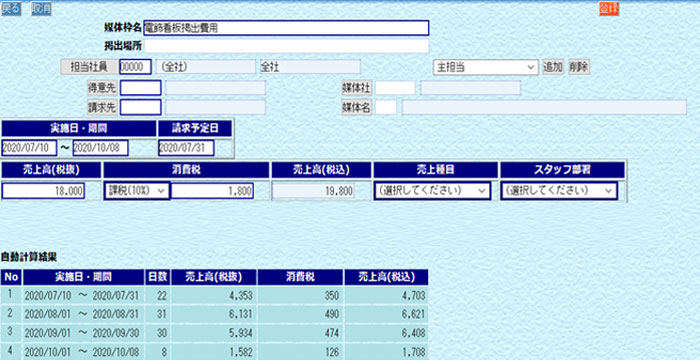Image resolution: width=700 pixels, height=360 pixels.
Task: Focus the 媒体枠名 input field
Action: coord(286,28)
